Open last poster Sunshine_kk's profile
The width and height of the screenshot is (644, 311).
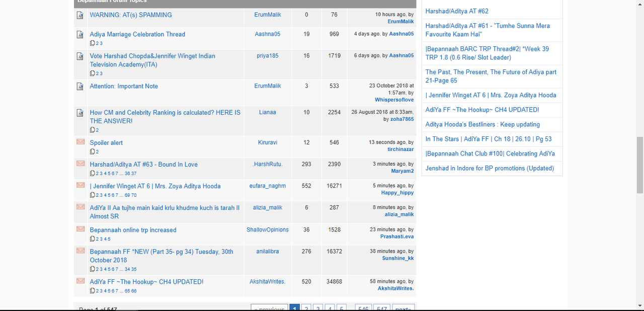click(x=398, y=258)
